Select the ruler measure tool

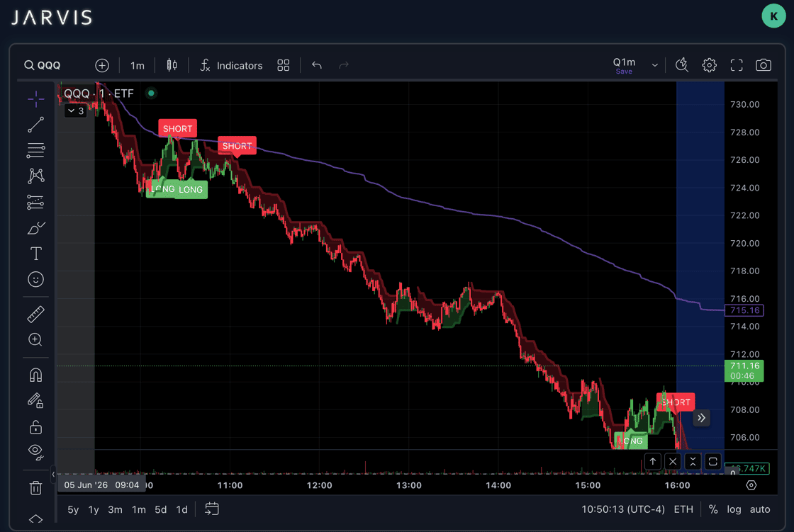click(35, 315)
